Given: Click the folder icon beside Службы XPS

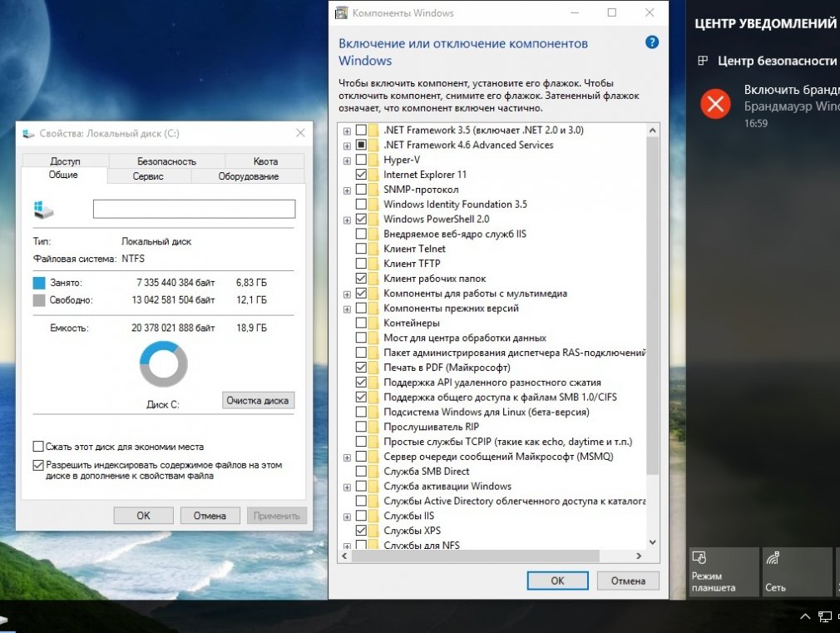Looking at the screenshot, I should (x=373, y=531).
